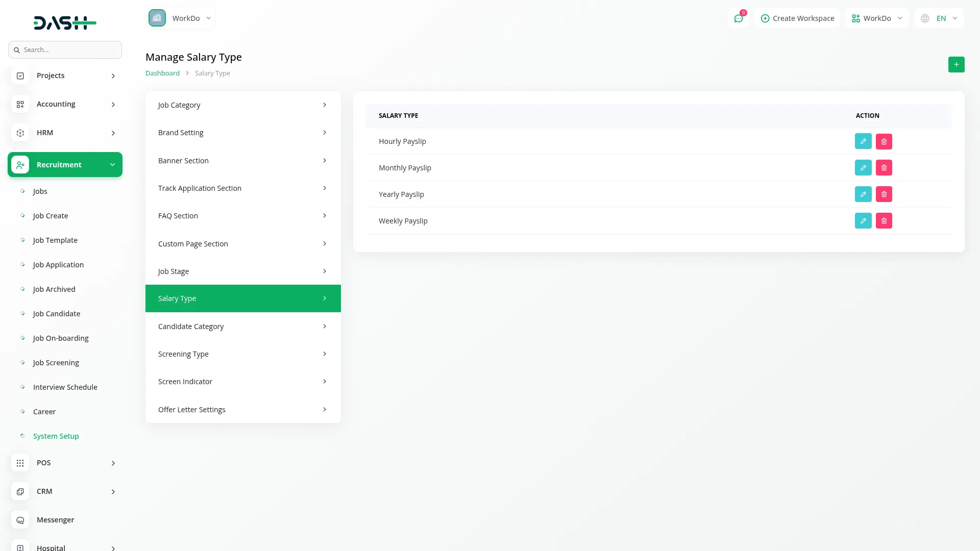Delete the Monthly Payslip entry
This screenshot has height=551, width=980.
(x=884, y=168)
